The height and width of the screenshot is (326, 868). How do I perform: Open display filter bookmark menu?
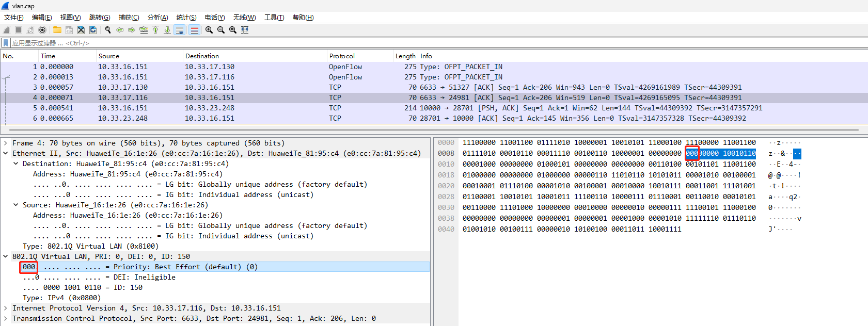(6, 43)
